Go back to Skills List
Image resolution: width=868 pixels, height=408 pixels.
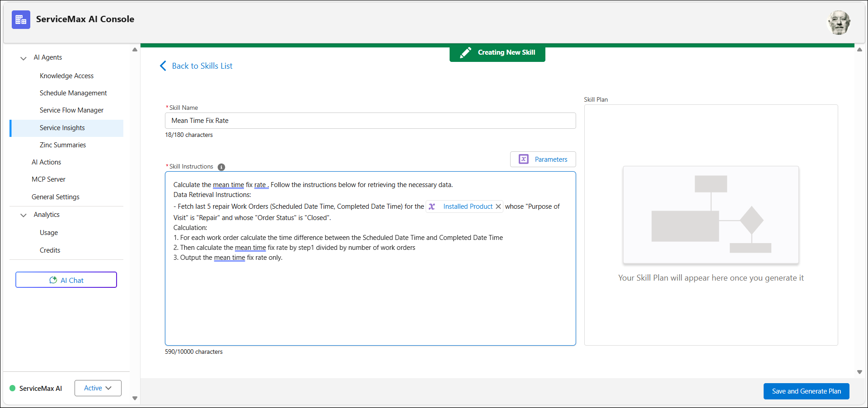[202, 66]
